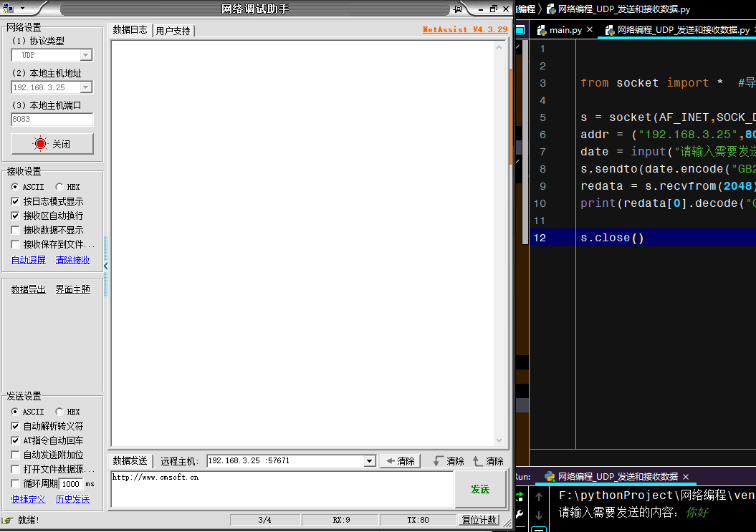This screenshot has height=532, width=756.
Task: Click the red close-connection button
Action: [52, 144]
